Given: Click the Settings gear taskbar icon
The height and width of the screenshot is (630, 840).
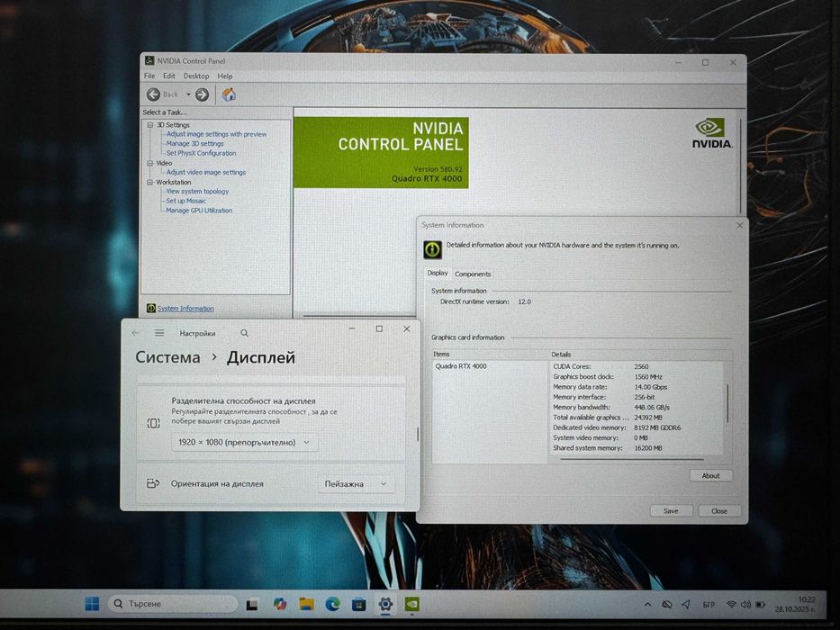Looking at the screenshot, I should coord(385,605).
